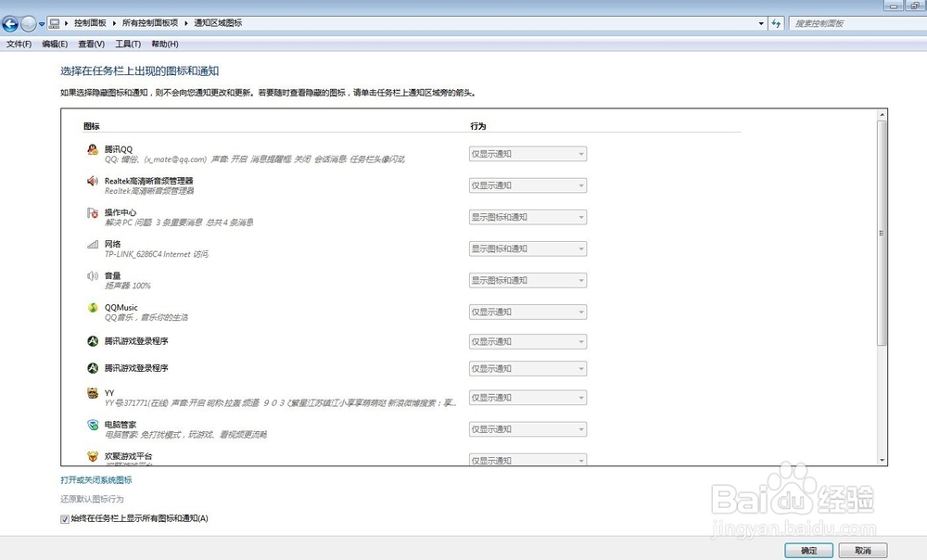927x560 pixels.
Task: Click 通知区域图标 in the breadcrumb
Action: coord(218,23)
